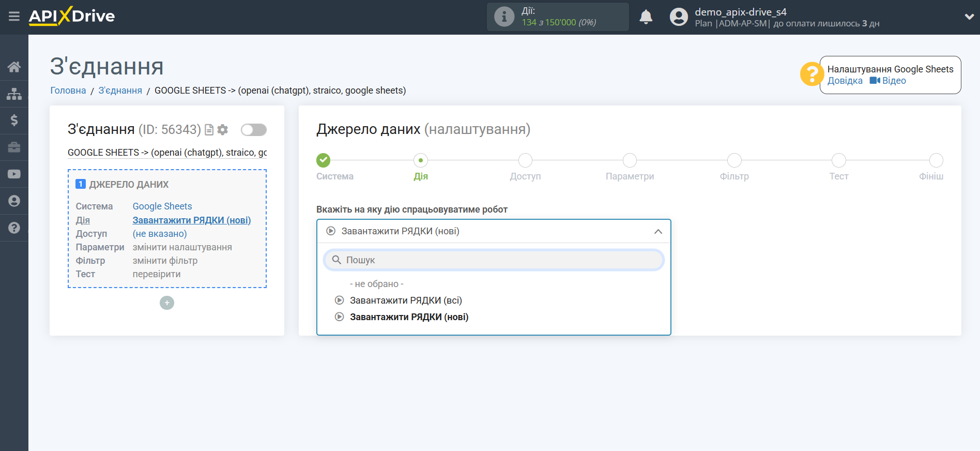Toggle the connection on/off switch
Viewport: 980px width, 451px height.
tap(253, 130)
